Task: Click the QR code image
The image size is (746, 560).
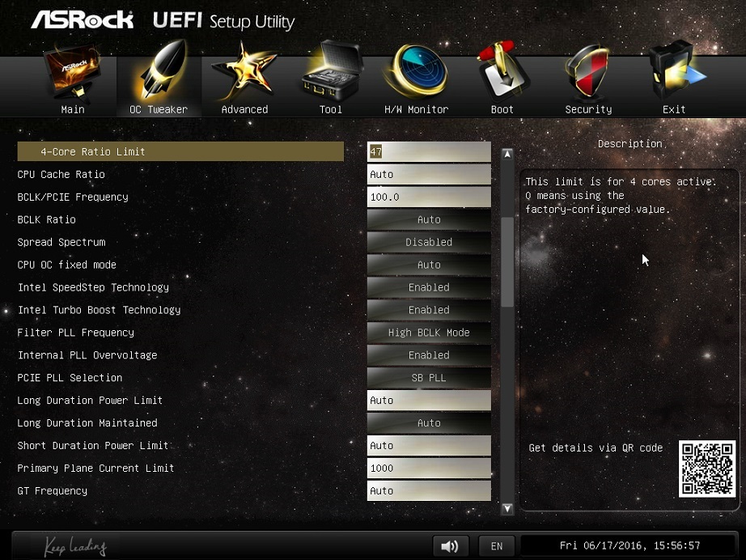Action: coord(707,469)
